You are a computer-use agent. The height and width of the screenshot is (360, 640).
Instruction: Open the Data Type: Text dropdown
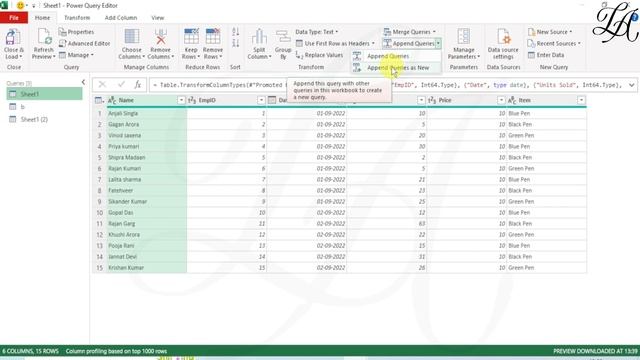(x=317, y=32)
